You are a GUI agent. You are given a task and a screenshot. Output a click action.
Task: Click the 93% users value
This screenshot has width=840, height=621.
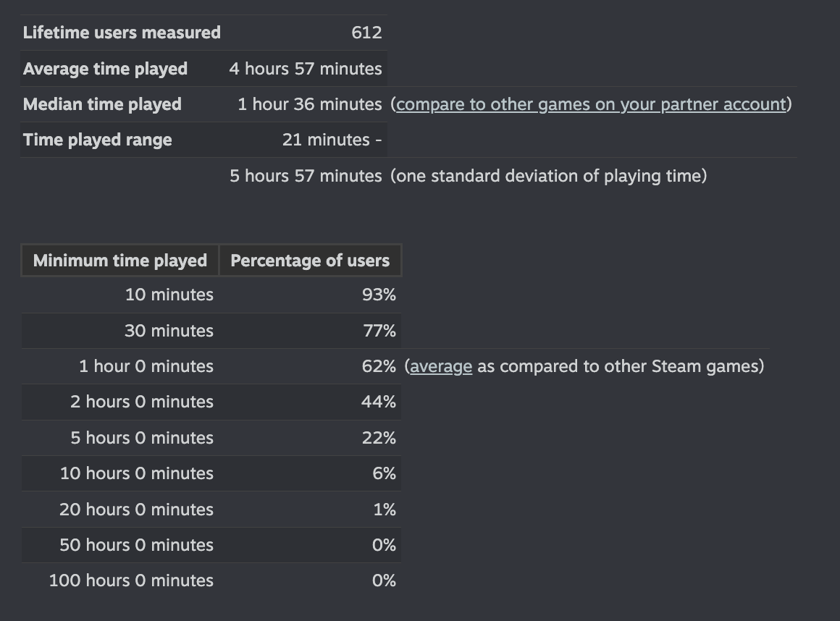tap(379, 295)
